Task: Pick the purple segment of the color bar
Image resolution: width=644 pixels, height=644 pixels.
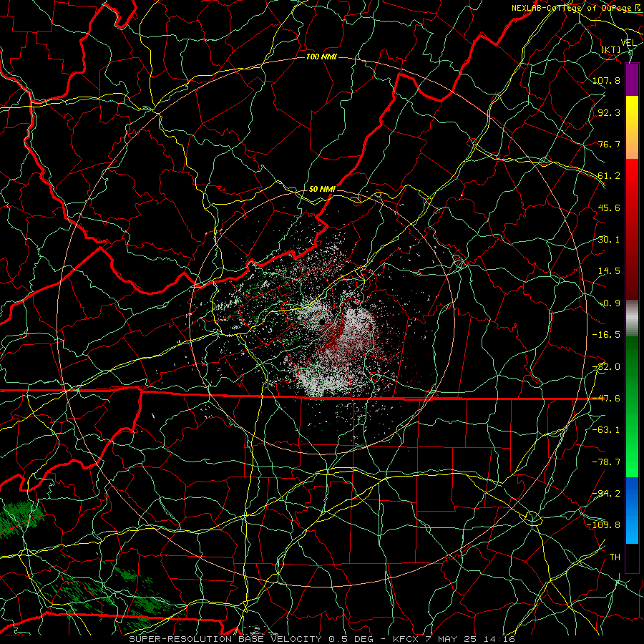Action: (x=632, y=80)
